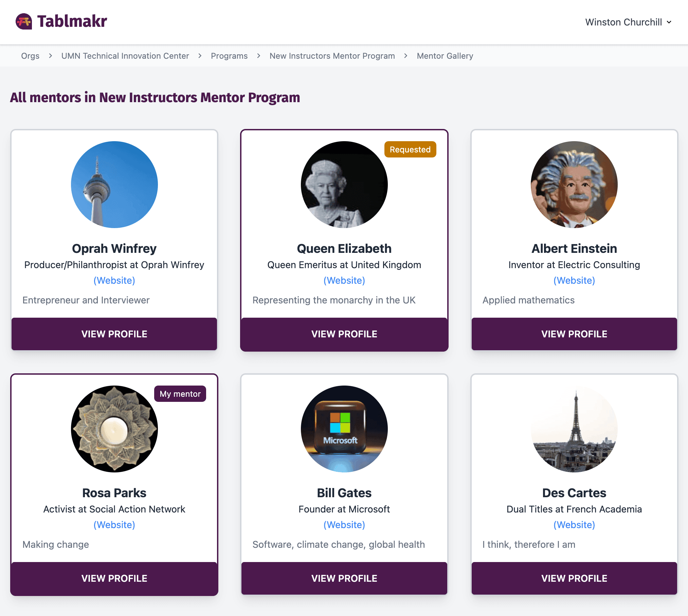
Task: Open Programs breadcrumb link
Action: (x=229, y=56)
